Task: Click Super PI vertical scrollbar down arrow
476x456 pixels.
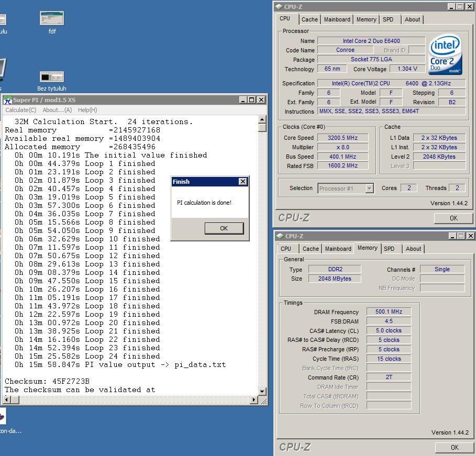Action: [262, 391]
